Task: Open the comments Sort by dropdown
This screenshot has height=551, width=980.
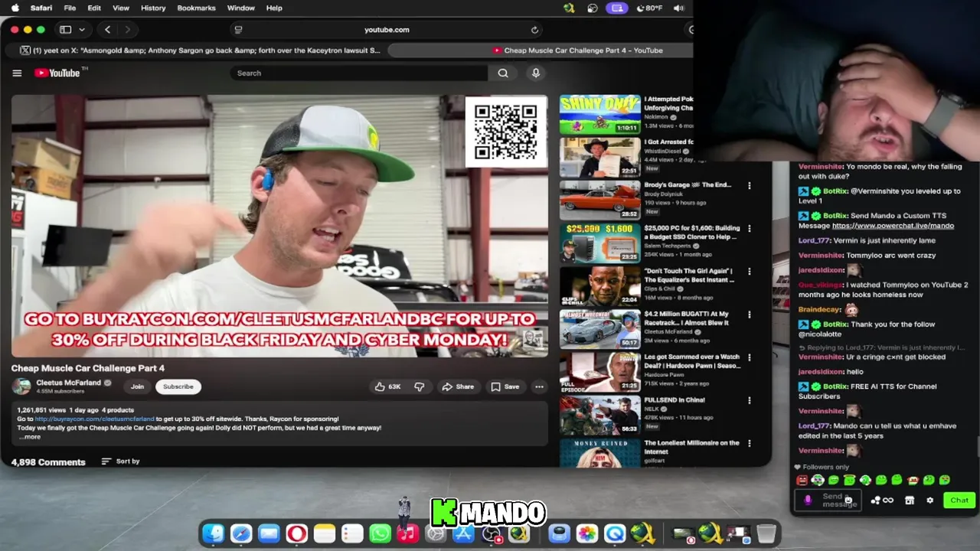Action: point(120,461)
